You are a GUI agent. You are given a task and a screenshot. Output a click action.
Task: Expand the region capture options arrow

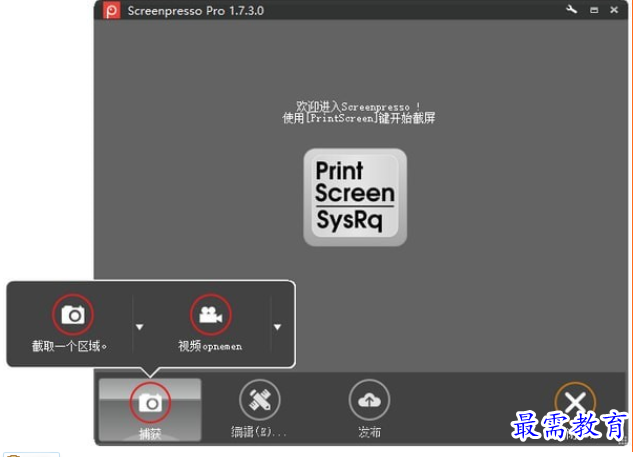[x=140, y=327]
